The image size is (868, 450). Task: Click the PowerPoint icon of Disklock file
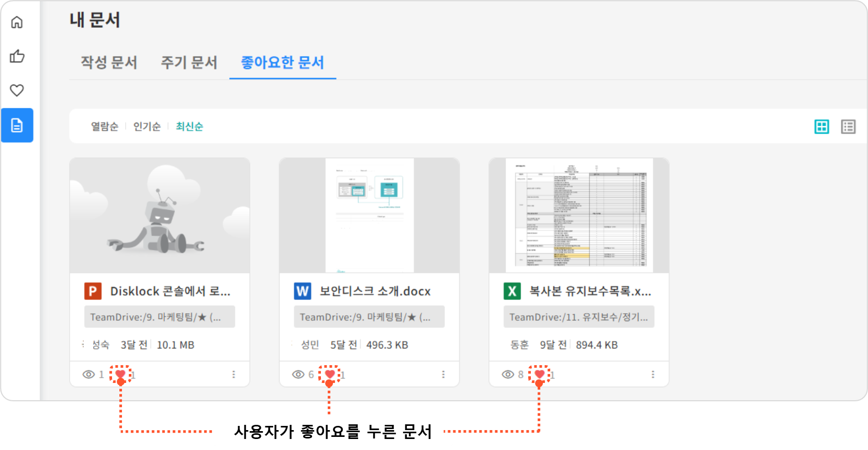(x=93, y=291)
